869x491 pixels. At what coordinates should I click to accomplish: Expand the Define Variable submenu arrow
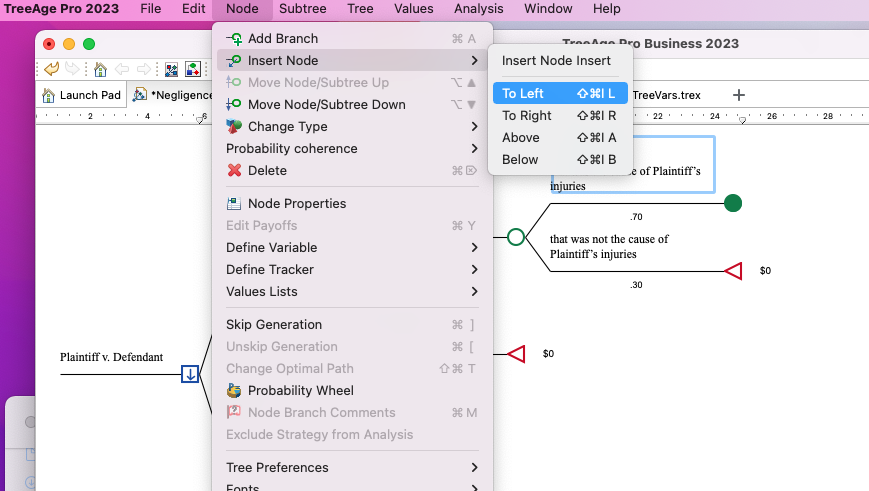[x=474, y=247]
